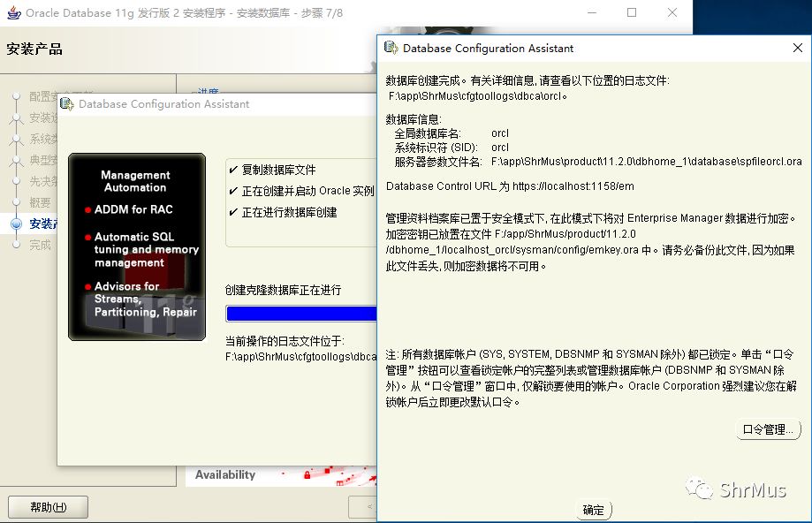Click the spfileorcl.ora server parameter file path
The image size is (812, 523).
point(646,162)
